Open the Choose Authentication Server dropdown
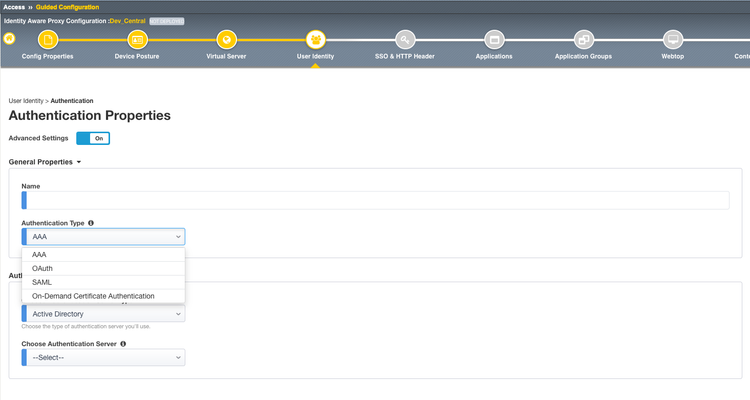 [103, 357]
